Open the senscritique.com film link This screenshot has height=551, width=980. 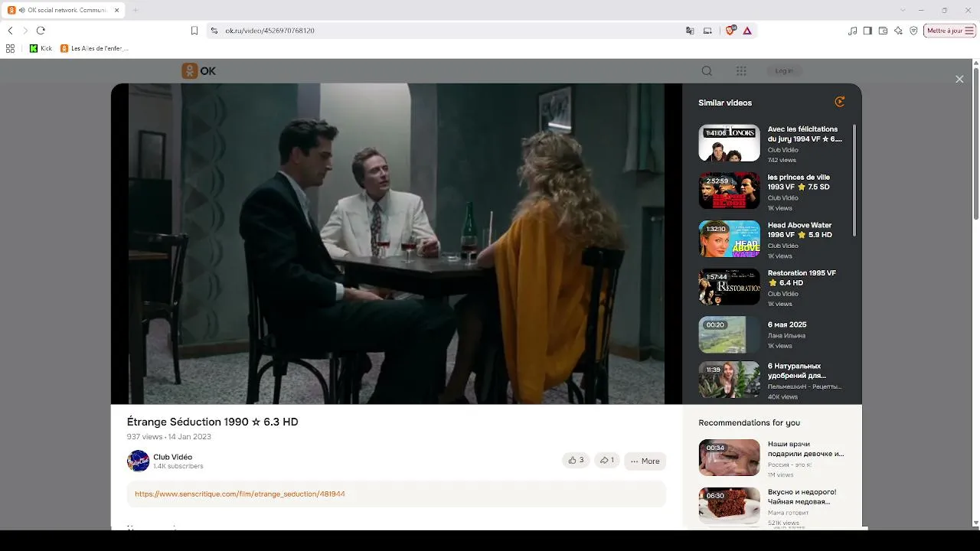[240, 494]
